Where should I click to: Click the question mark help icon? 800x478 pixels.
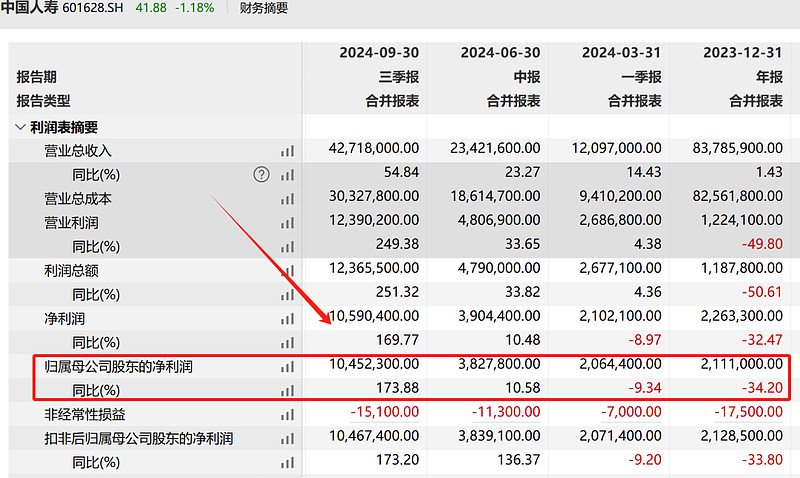pyautogui.click(x=262, y=175)
